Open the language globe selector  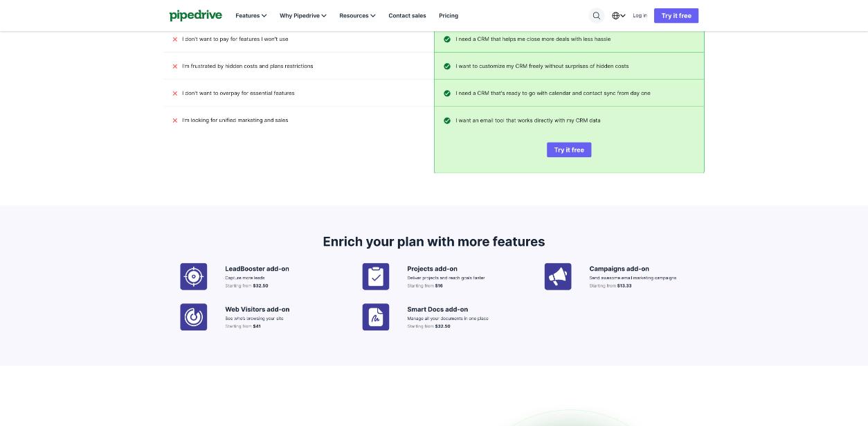click(618, 15)
